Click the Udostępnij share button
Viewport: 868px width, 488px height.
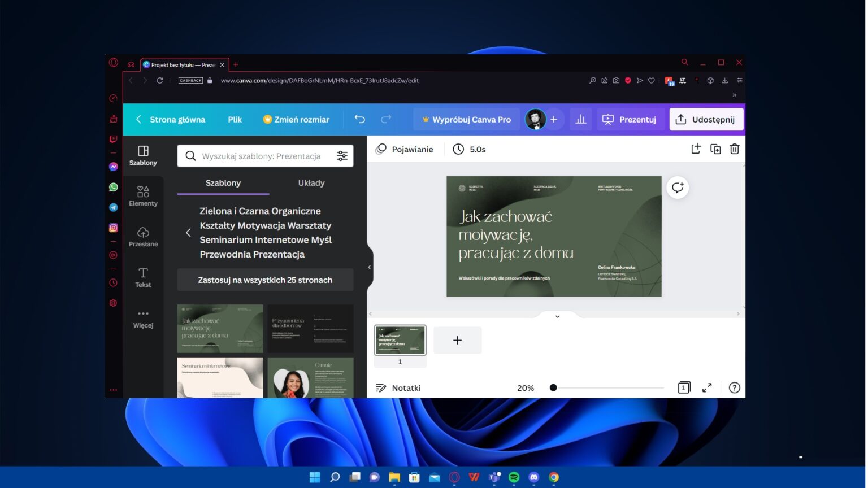(706, 119)
